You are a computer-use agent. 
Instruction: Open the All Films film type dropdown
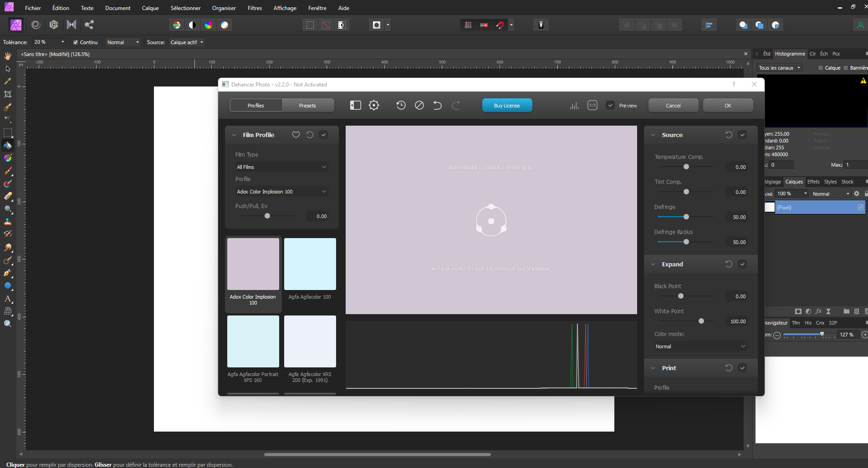(281, 167)
